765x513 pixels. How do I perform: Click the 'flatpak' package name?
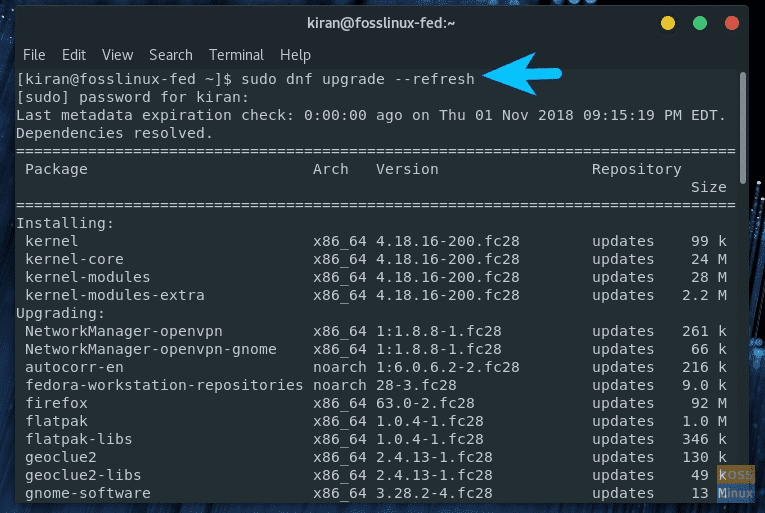56,422
